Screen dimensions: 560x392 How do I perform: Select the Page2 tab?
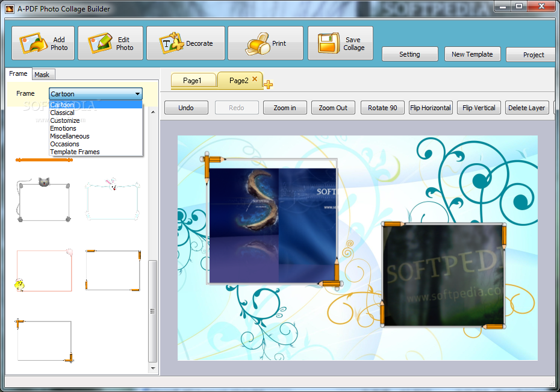pos(238,80)
